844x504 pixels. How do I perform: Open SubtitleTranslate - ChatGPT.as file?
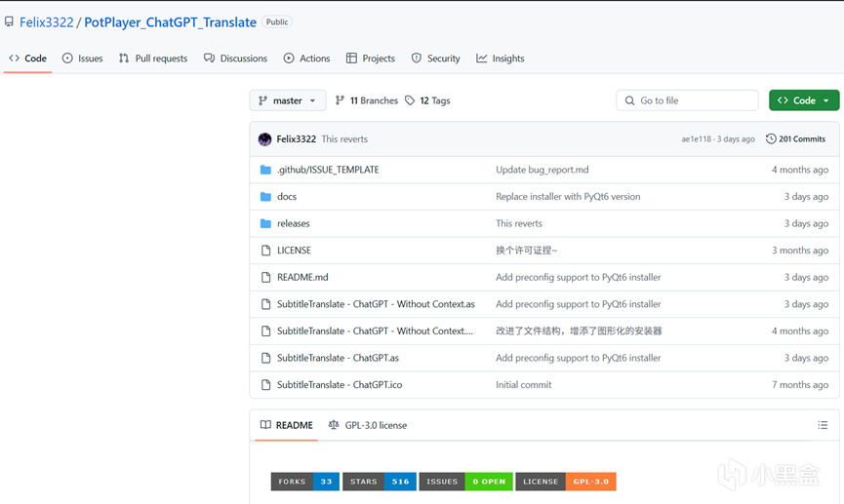[338, 358]
